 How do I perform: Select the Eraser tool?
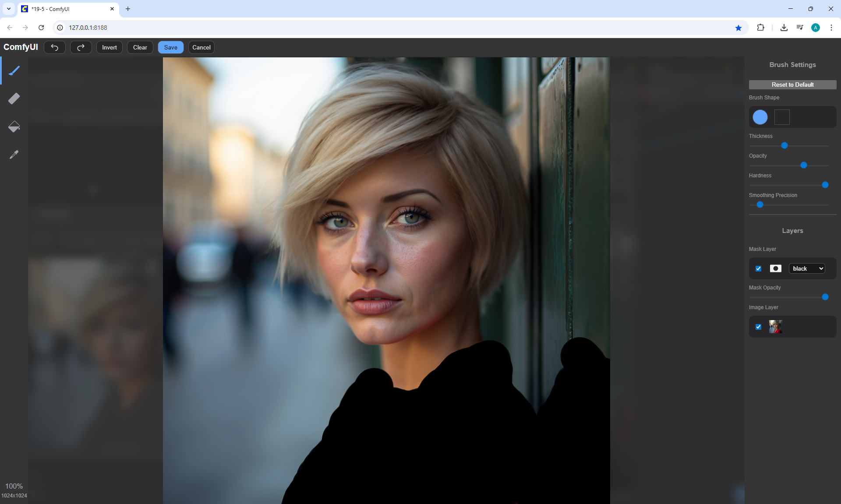click(x=14, y=99)
